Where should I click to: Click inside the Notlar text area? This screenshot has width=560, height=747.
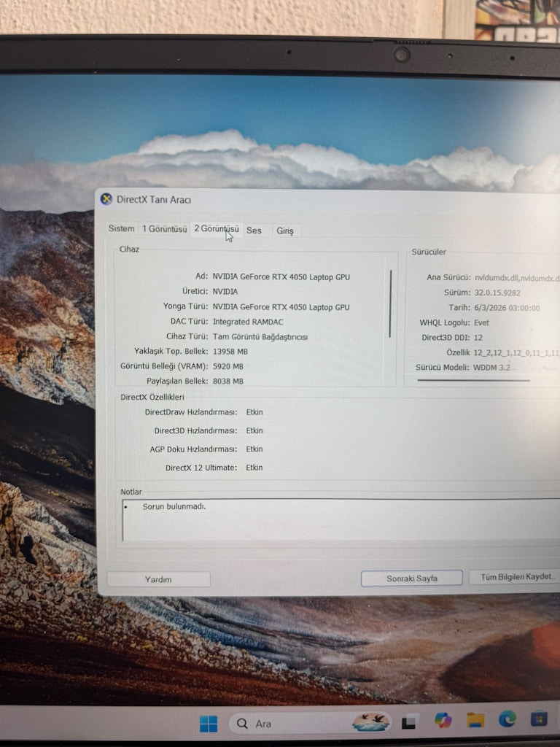tap(341, 519)
